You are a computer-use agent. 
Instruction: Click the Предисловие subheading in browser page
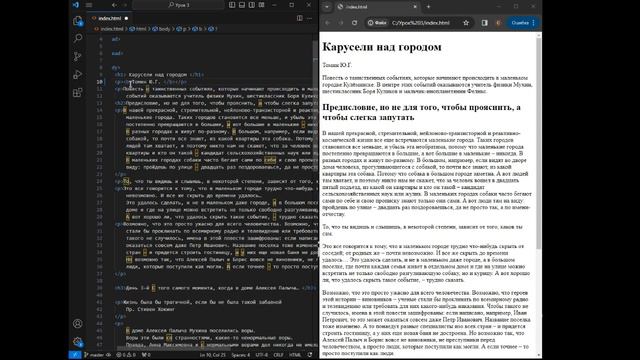[x=421, y=112]
